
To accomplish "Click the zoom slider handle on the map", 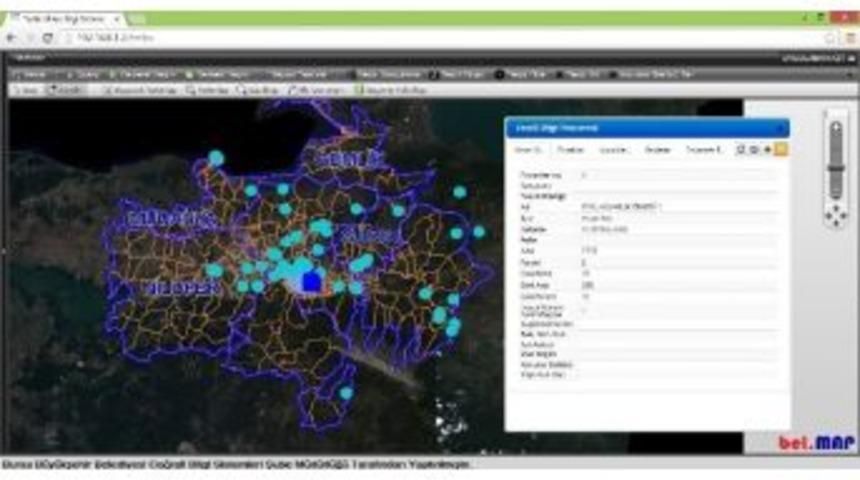I will pos(836,170).
